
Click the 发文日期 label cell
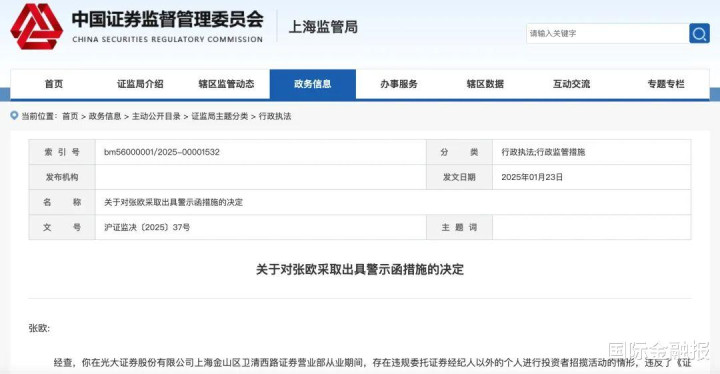tap(459, 177)
